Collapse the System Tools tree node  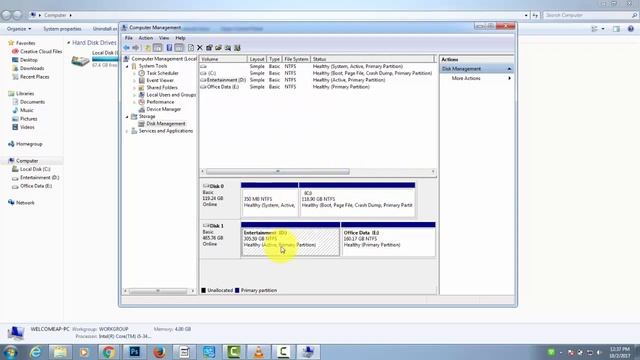point(127,66)
